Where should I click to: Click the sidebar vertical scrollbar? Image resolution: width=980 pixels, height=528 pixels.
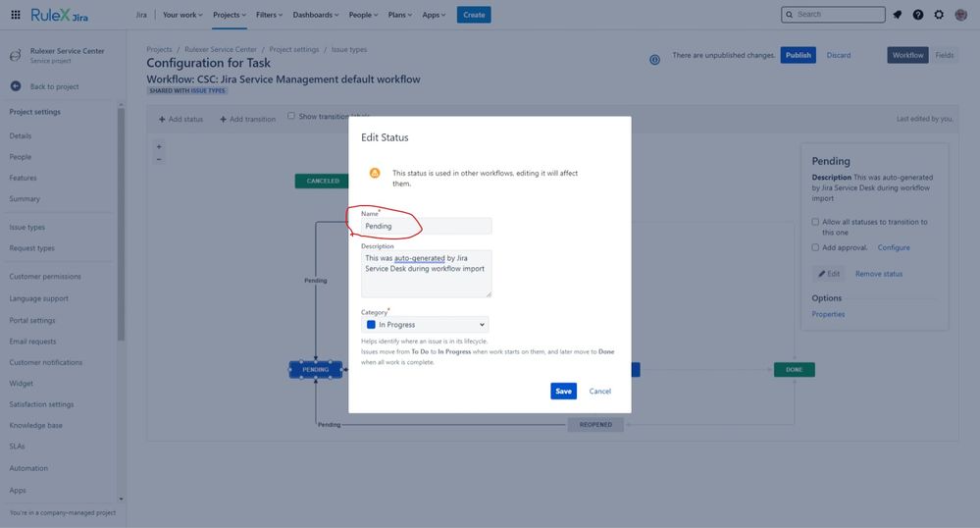click(121, 224)
